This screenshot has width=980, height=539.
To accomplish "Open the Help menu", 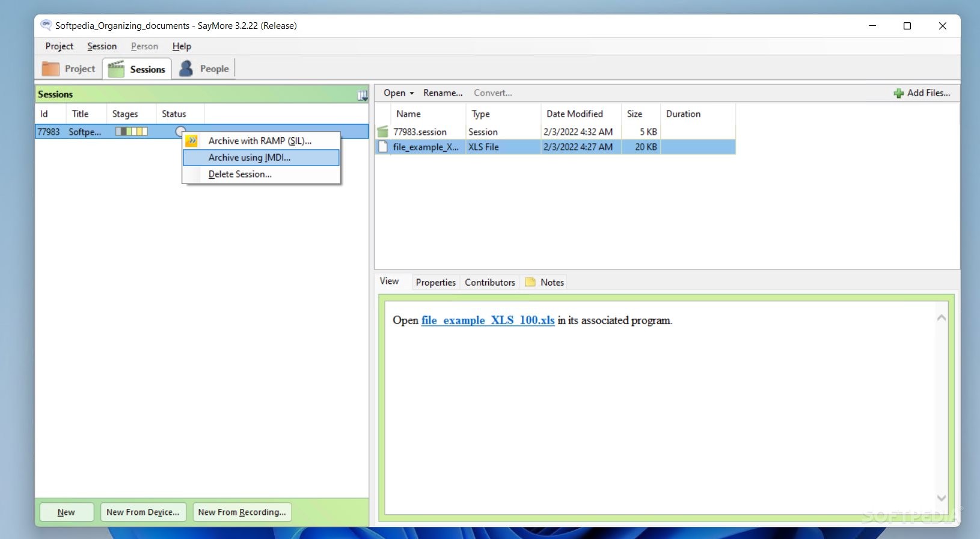I will pyautogui.click(x=182, y=46).
